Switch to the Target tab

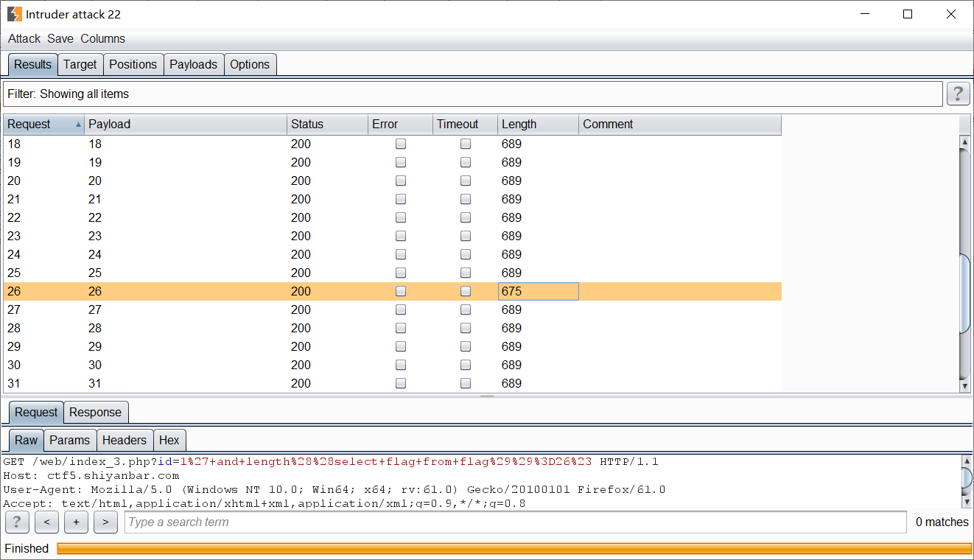[80, 64]
